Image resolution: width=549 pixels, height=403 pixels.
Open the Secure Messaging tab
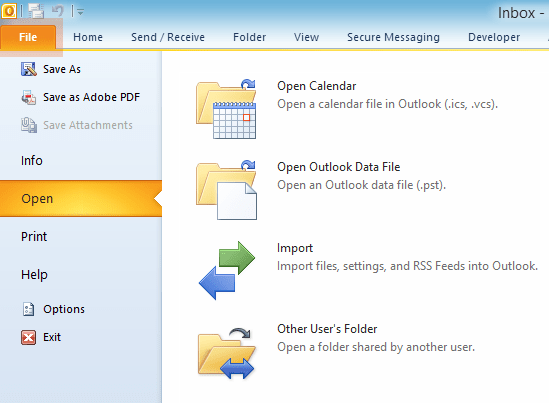tap(393, 37)
